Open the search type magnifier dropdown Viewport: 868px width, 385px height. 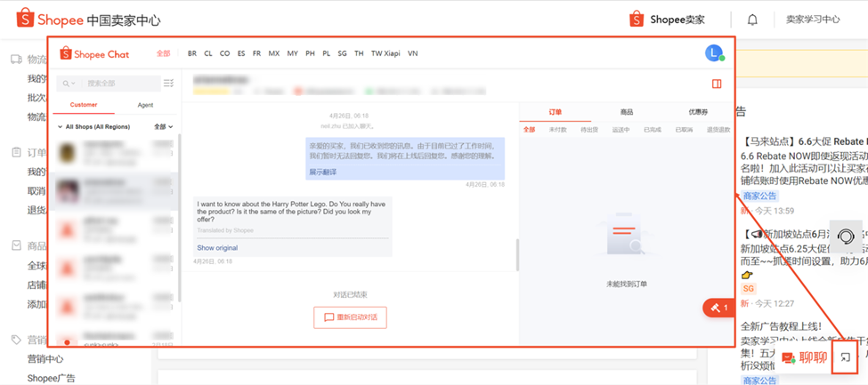coord(69,84)
